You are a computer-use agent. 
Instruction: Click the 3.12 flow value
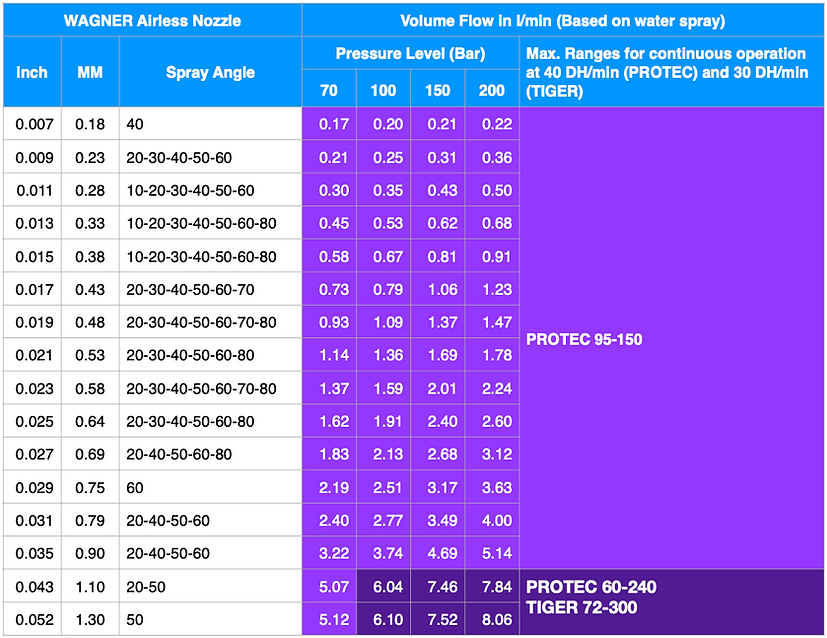[x=492, y=454]
